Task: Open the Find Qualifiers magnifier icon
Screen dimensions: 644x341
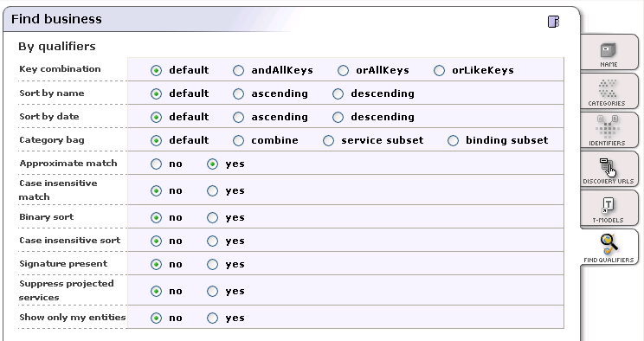Action: [x=609, y=244]
